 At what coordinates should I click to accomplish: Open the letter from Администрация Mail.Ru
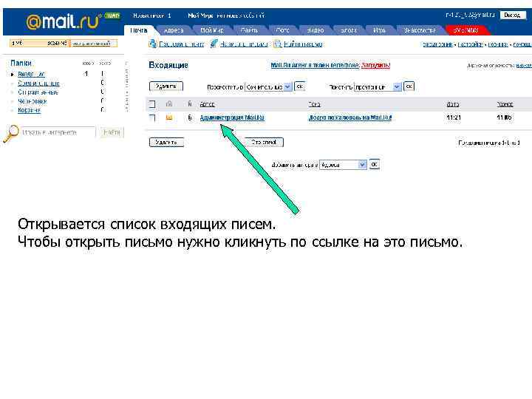(x=232, y=117)
